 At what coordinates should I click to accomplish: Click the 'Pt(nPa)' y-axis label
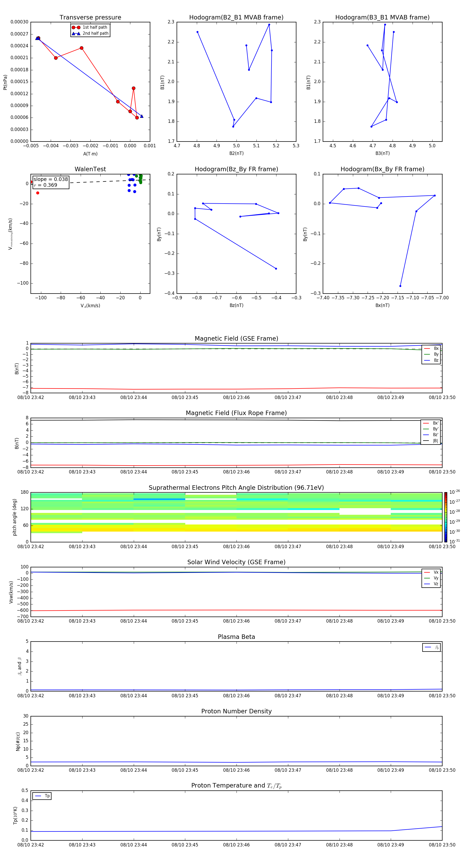pyautogui.click(x=5, y=82)
